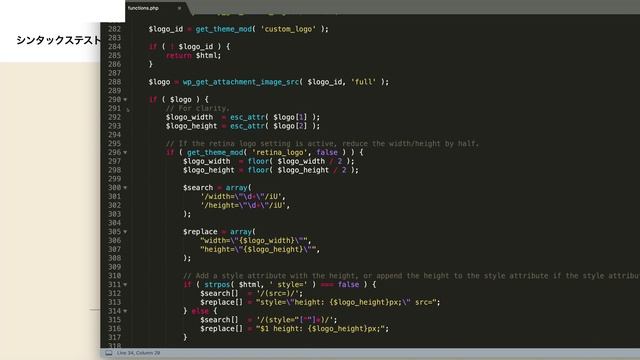The image size is (640, 360).
Task: Click get_theme_mod call on line 282
Action: click(224, 29)
